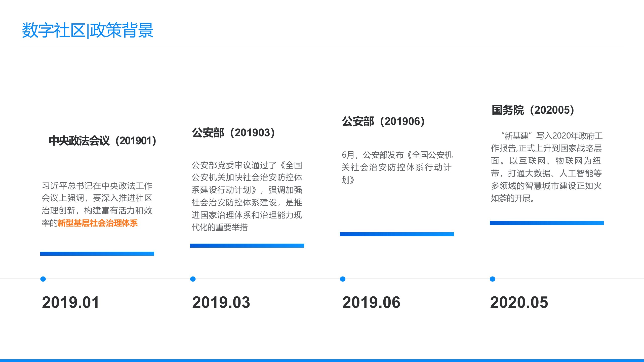
Task: Click the orange text 新型基层社会治理体系
Action: coord(98,223)
